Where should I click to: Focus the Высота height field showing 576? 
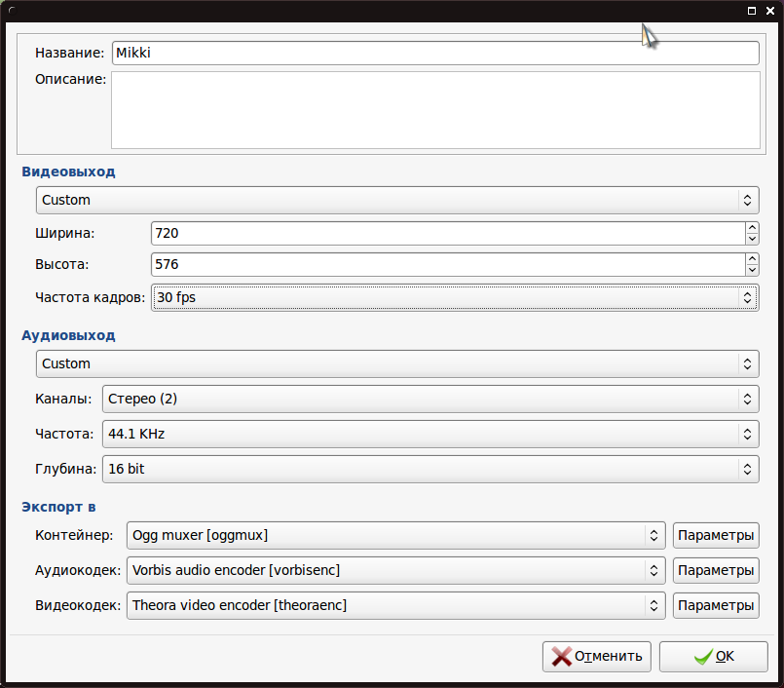coord(448,265)
